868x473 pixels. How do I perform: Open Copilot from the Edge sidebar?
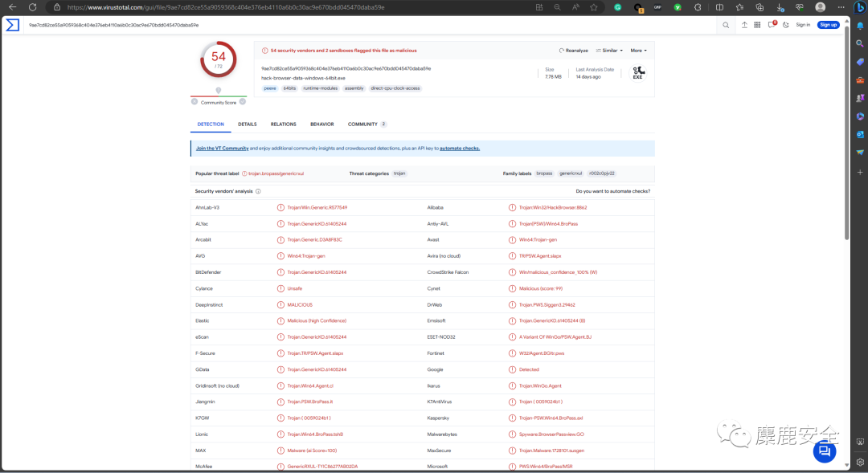(x=860, y=7)
